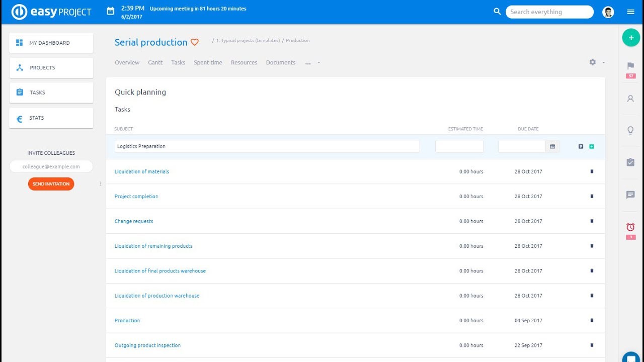Open the chat bubble at bottom right
The height and width of the screenshot is (362, 644).
pyautogui.click(x=631, y=357)
